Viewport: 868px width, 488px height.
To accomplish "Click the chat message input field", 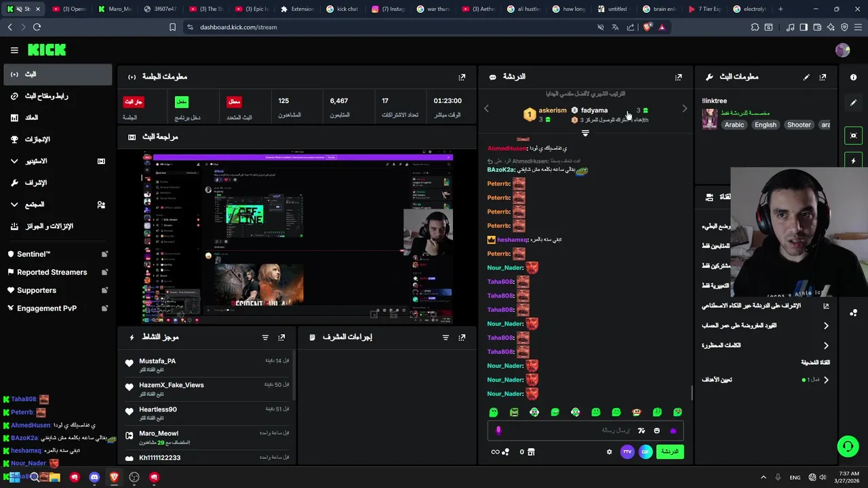I will point(585,430).
